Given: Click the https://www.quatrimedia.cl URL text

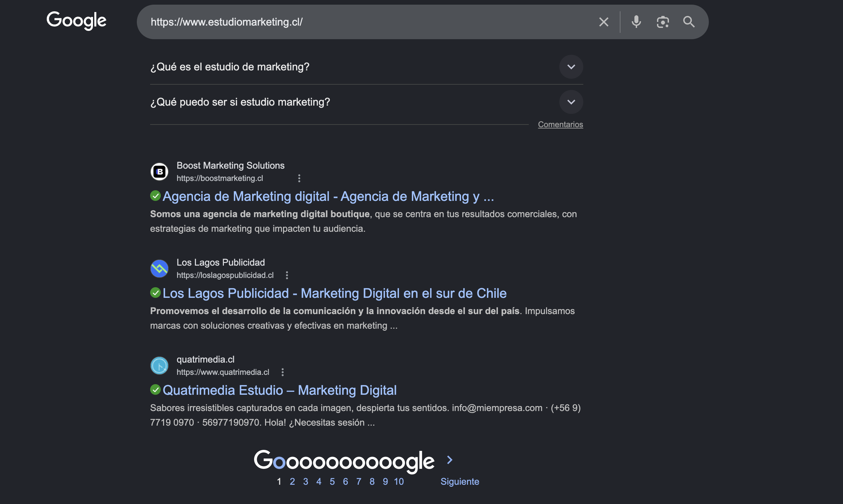Looking at the screenshot, I should point(223,372).
